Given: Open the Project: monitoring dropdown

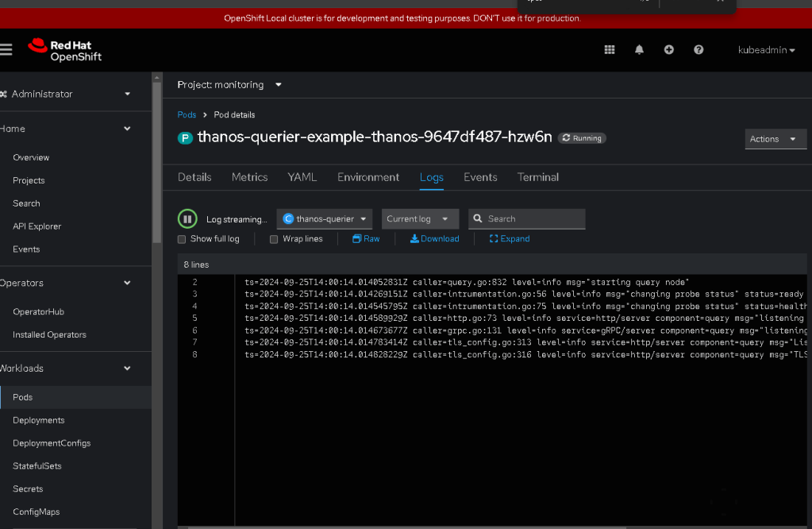Looking at the screenshot, I should tap(229, 85).
